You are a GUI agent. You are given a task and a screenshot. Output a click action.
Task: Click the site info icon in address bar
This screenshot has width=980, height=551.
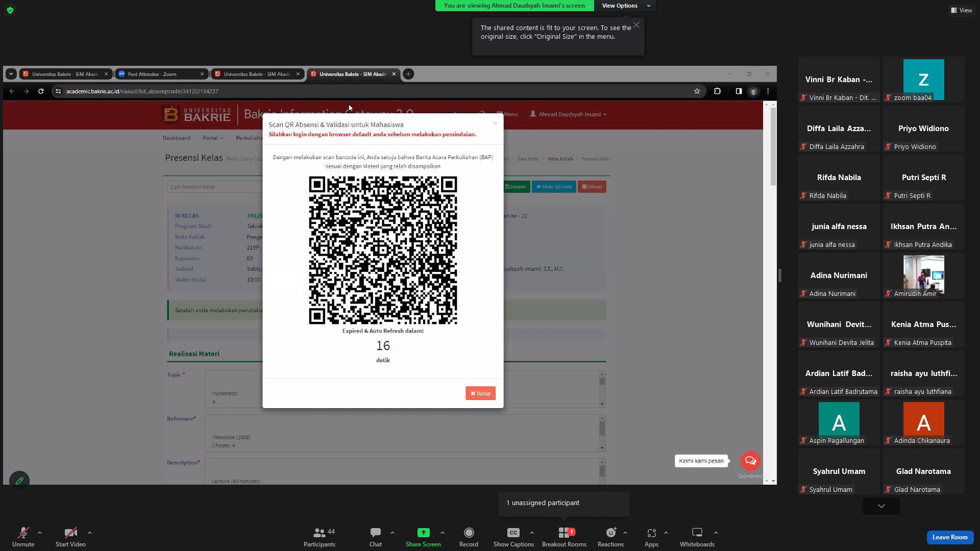point(58,91)
